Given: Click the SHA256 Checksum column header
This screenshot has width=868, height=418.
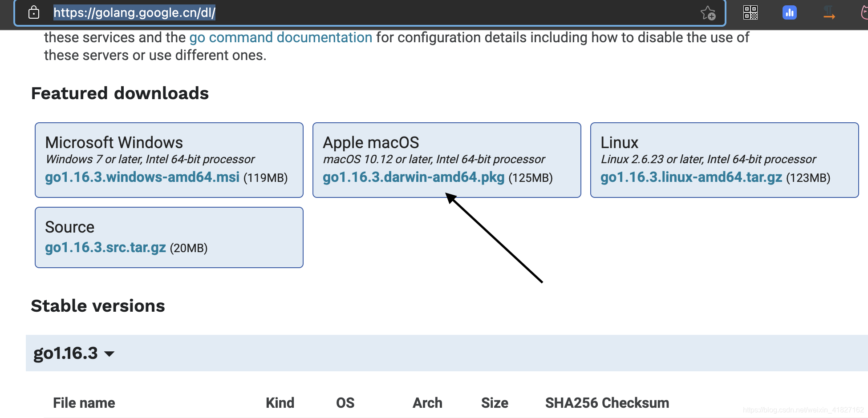Looking at the screenshot, I should [607, 402].
